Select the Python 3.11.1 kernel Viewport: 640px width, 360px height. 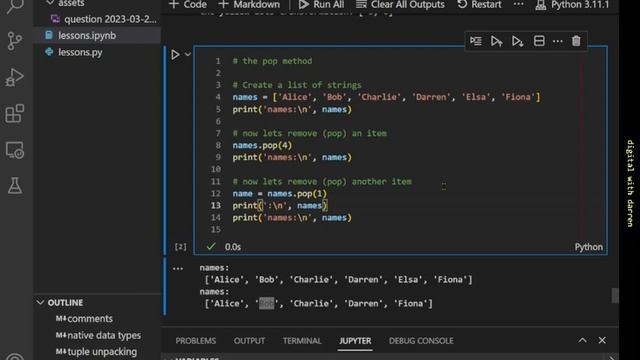click(572, 4)
